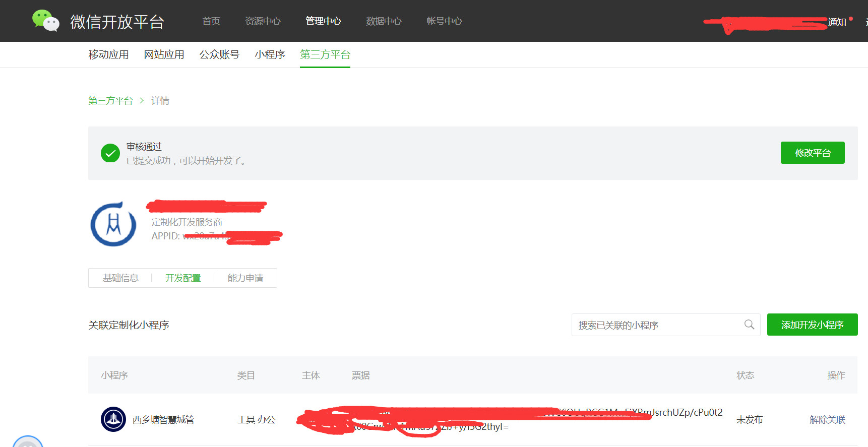The height and width of the screenshot is (447, 868).
Task: Click the 微信开放平台 title text
Action: (x=117, y=22)
